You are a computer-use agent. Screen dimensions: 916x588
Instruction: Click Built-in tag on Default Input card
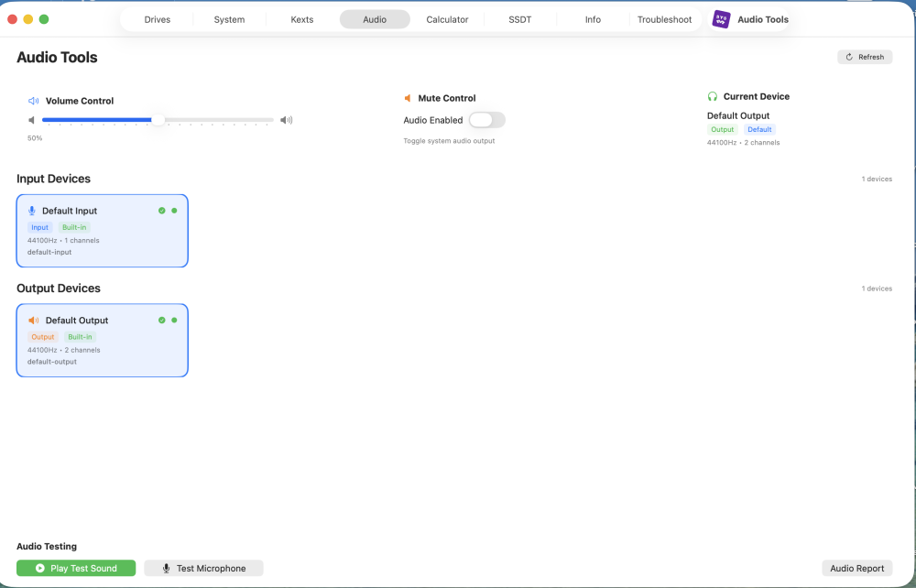tap(74, 227)
